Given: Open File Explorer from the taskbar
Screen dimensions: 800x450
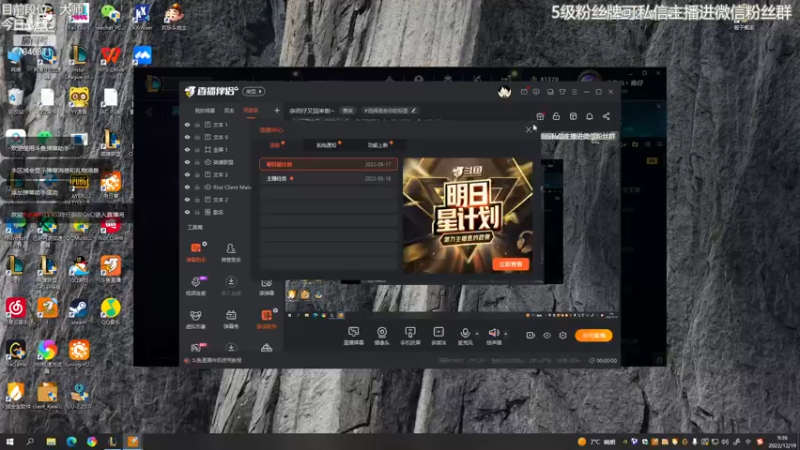Looking at the screenshot, I should (51, 441).
